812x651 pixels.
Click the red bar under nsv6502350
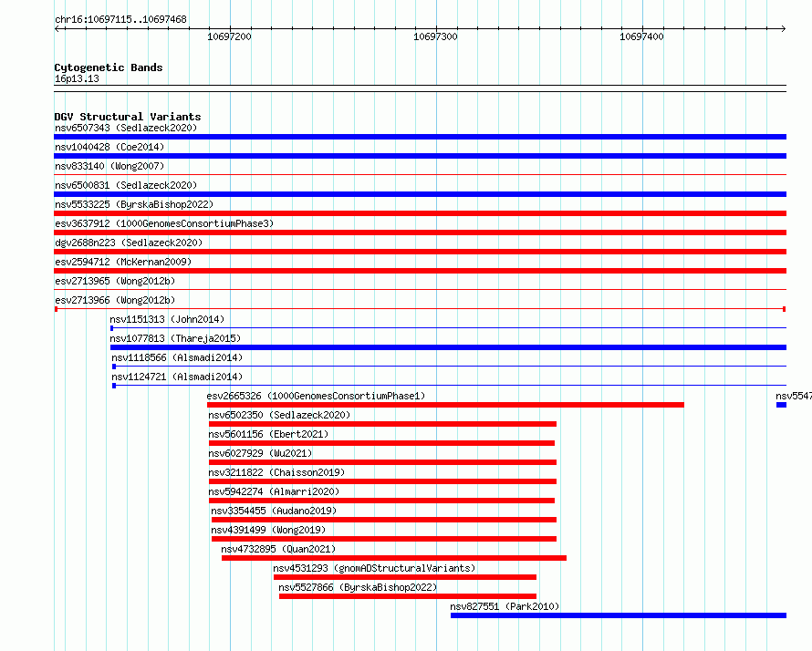tap(382, 424)
